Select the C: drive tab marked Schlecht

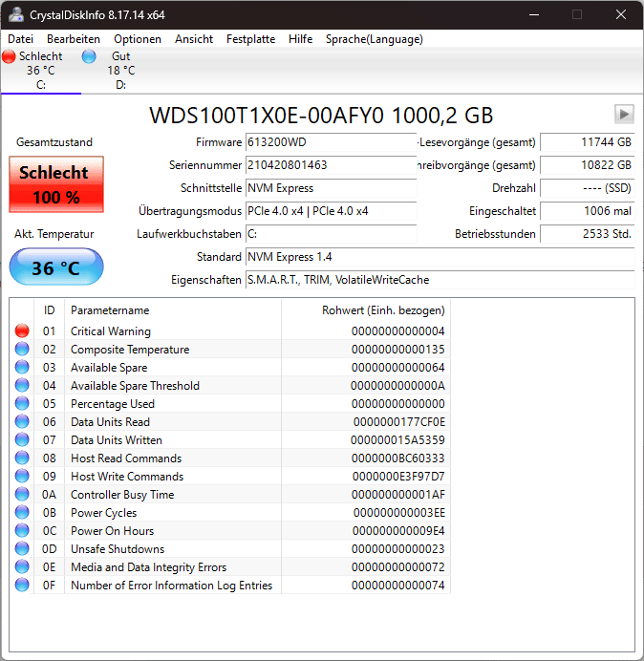[x=40, y=71]
